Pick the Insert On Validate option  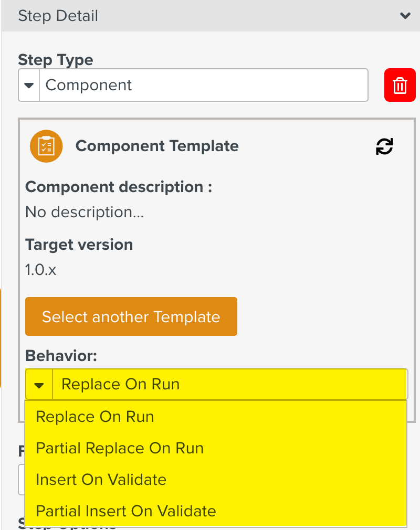click(101, 480)
